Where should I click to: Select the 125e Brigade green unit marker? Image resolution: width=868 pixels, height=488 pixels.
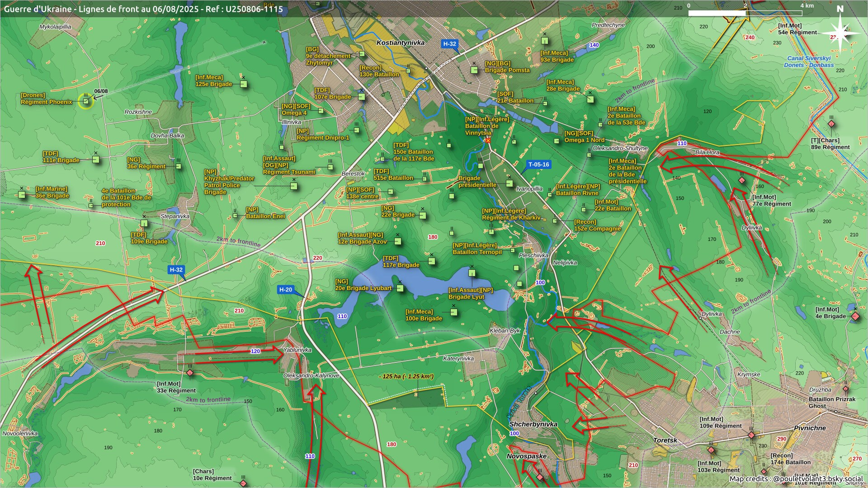coord(244,84)
